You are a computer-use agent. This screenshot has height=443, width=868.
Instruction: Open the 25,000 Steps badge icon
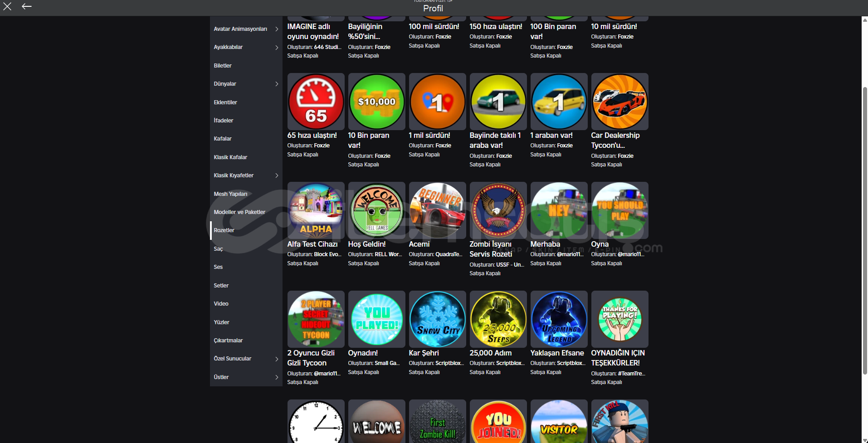pyautogui.click(x=498, y=319)
